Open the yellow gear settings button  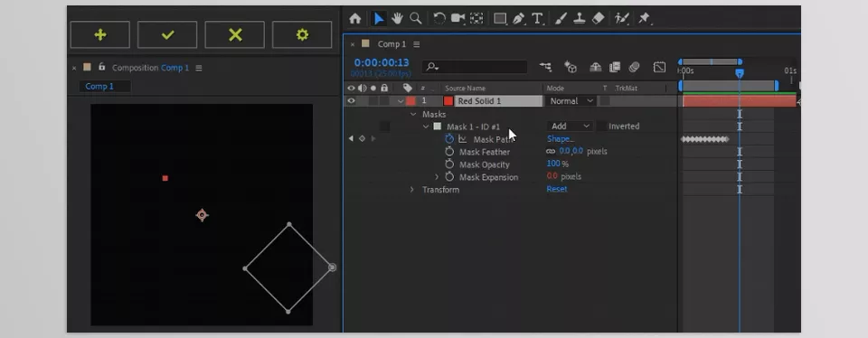(x=302, y=35)
